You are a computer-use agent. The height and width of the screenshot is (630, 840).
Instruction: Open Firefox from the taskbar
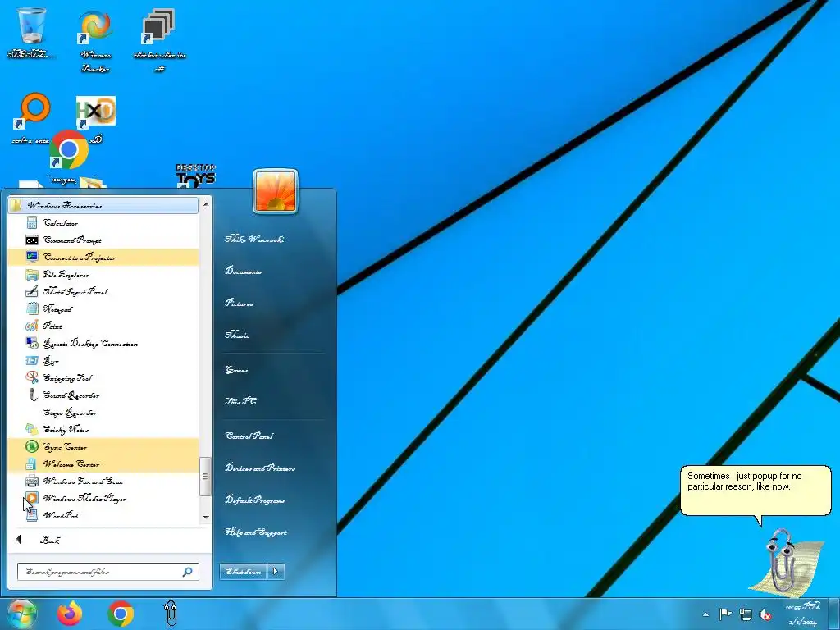pyautogui.click(x=70, y=614)
